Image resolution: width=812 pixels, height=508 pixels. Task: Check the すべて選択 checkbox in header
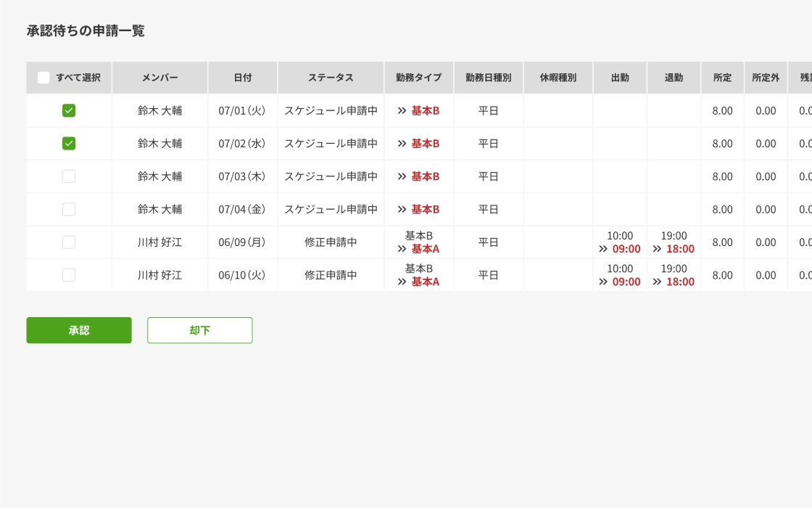click(x=44, y=78)
